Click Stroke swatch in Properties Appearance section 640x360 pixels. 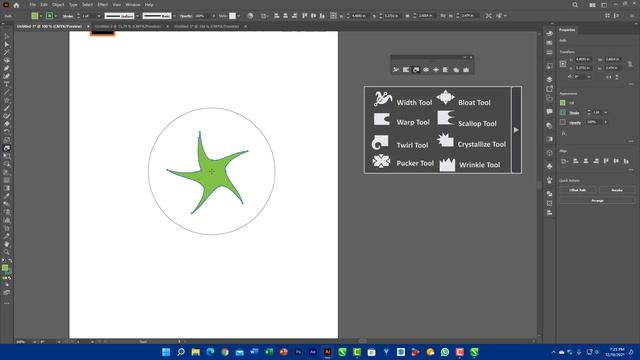[563, 112]
